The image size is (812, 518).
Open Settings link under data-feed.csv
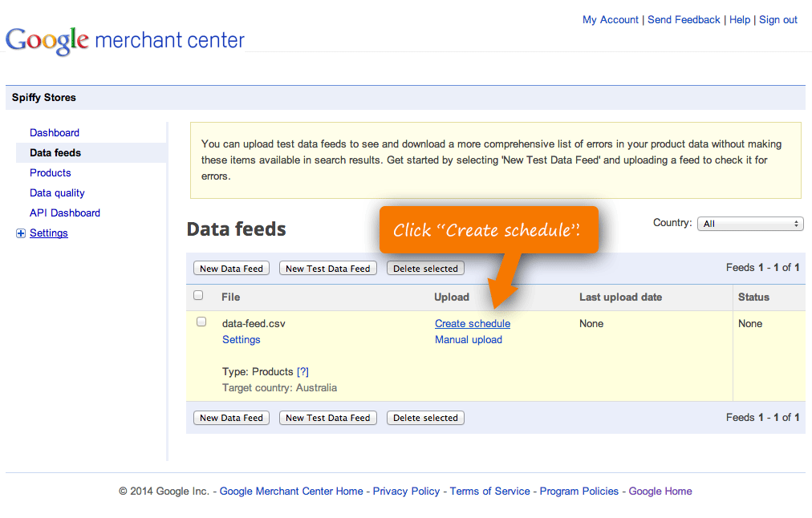point(242,339)
